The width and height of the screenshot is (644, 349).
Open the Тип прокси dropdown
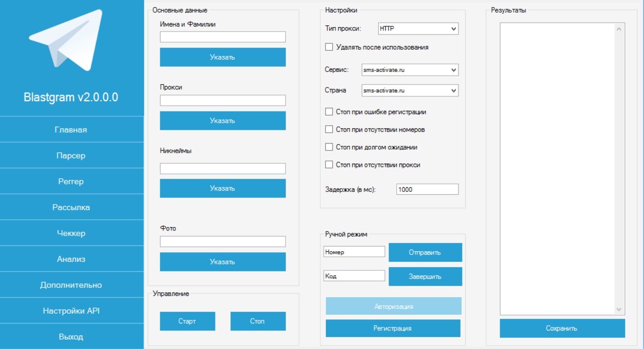tap(418, 29)
